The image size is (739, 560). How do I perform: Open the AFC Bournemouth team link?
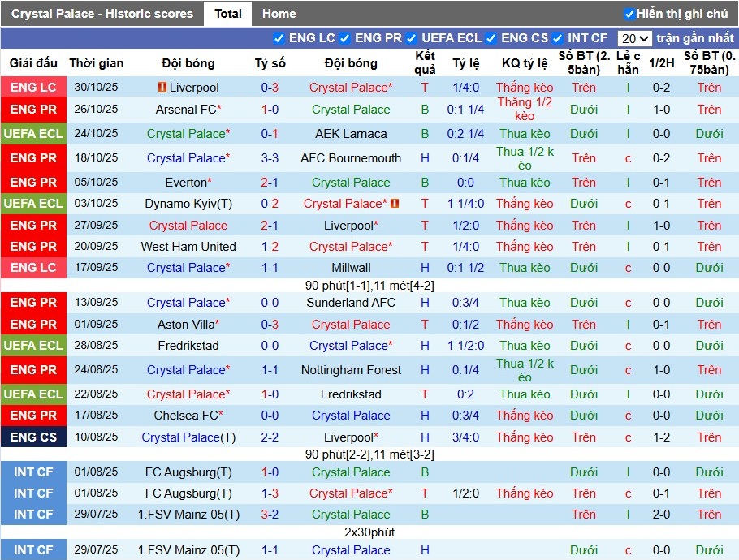[351, 158]
